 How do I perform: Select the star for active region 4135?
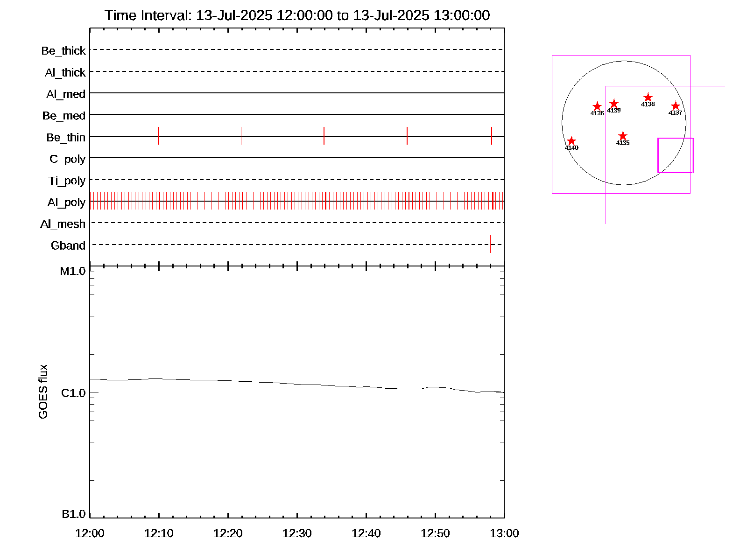point(622,136)
